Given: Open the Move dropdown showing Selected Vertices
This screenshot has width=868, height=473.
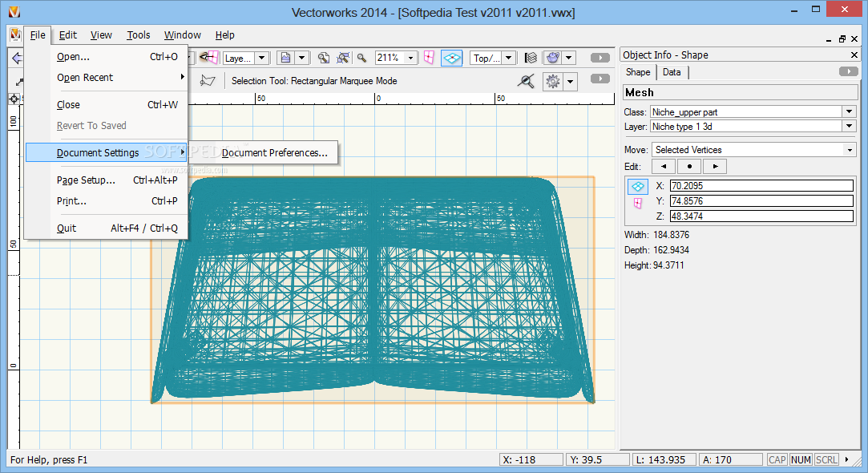Looking at the screenshot, I should tap(753, 150).
